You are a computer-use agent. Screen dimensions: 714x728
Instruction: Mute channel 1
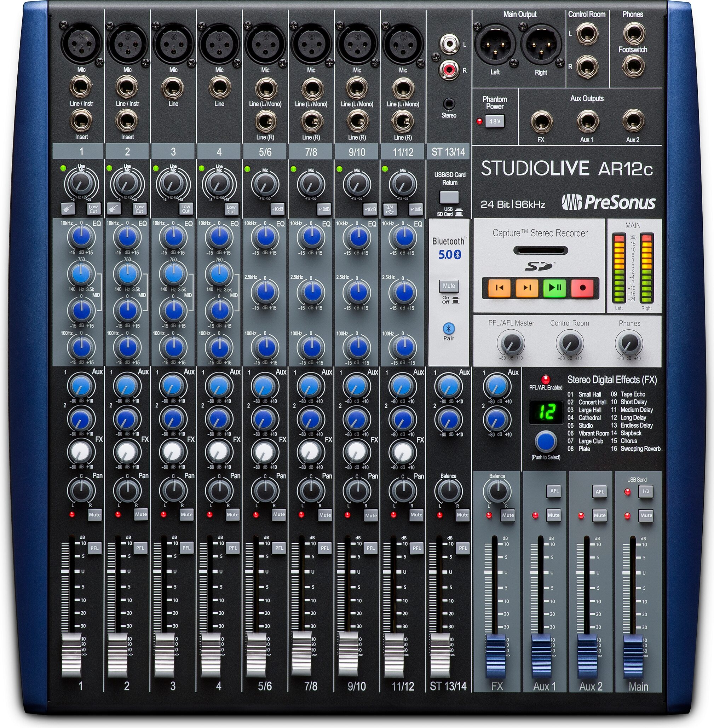pos(94,515)
